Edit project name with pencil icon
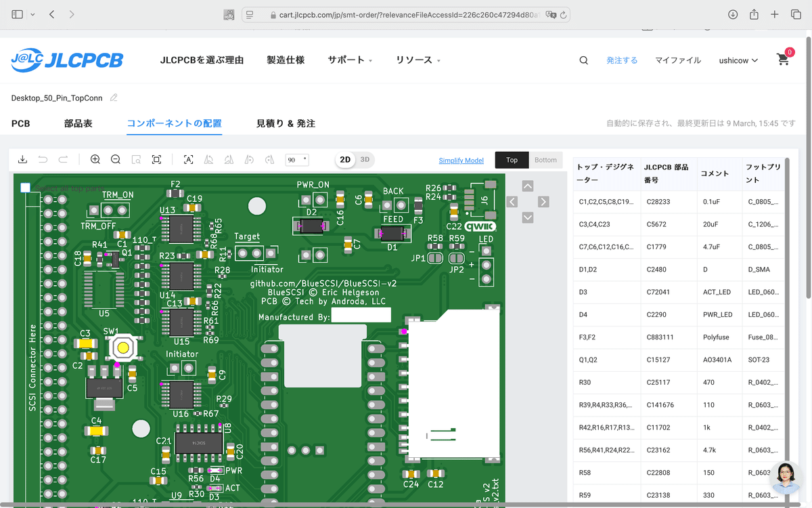Viewport: 812px width, 508px height. click(x=114, y=98)
